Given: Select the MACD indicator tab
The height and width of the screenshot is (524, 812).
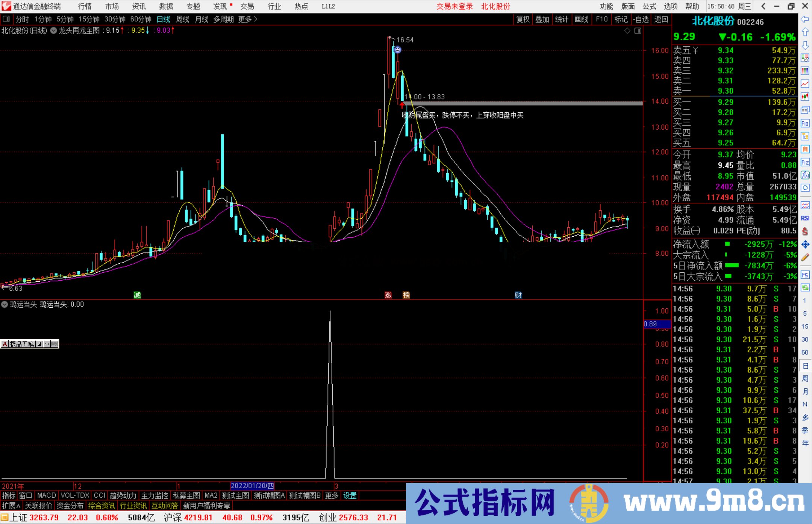Looking at the screenshot, I should pos(47,495).
